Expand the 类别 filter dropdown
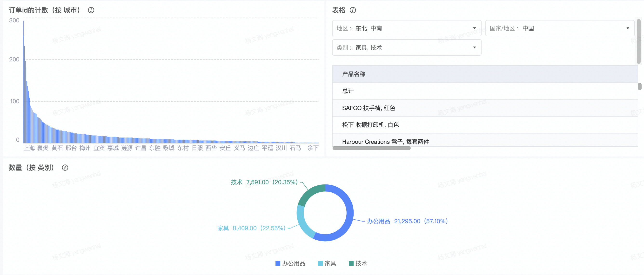The image size is (644, 275). click(406, 47)
